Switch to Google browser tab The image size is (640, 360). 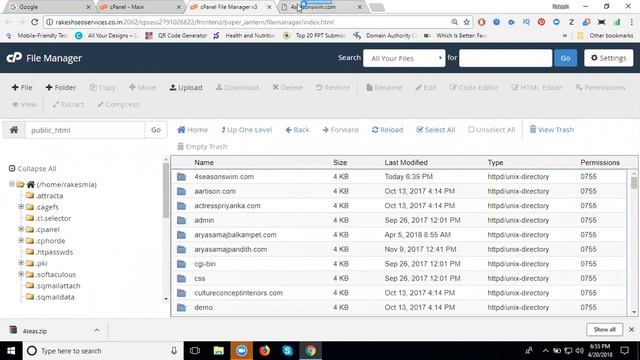(50, 7)
